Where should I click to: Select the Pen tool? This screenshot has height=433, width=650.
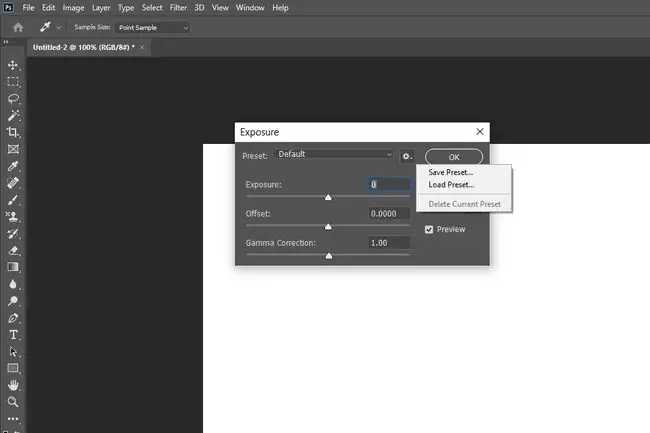click(13, 318)
